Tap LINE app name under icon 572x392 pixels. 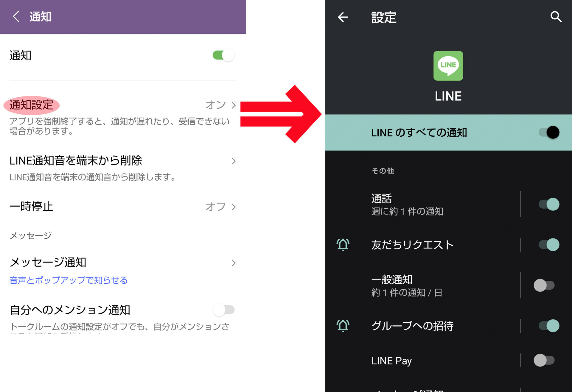click(x=448, y=96)
